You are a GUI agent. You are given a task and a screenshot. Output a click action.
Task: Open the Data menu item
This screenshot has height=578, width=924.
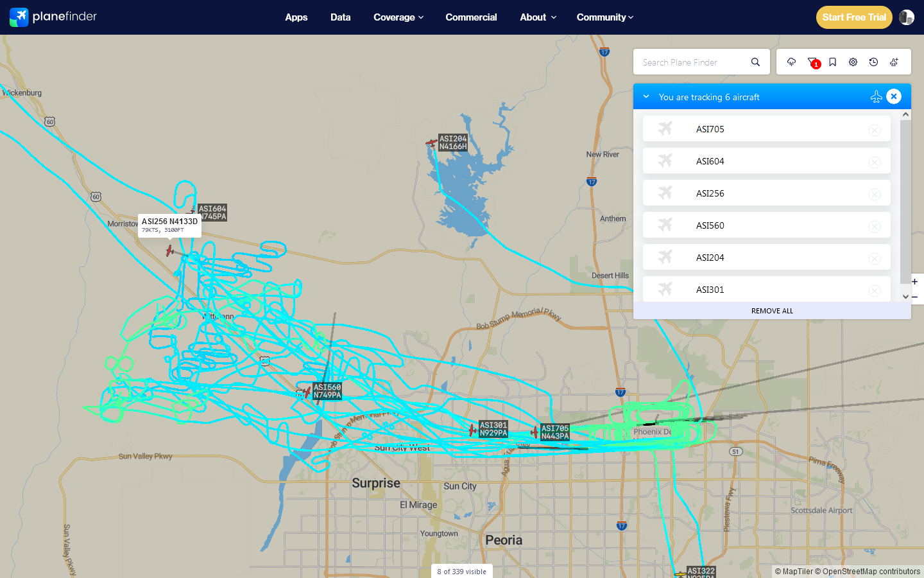341,17
